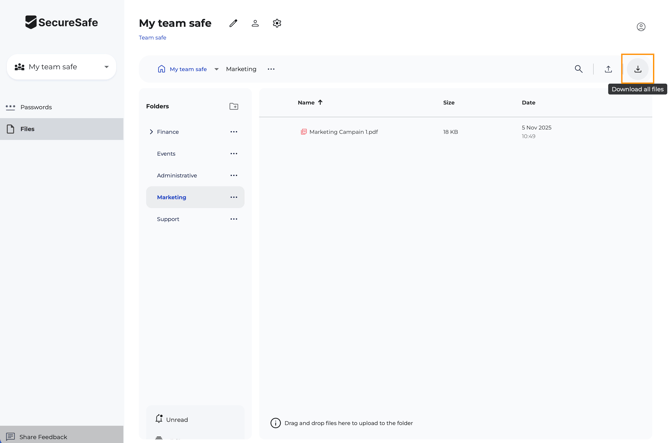This screenshot has height=443, width=670.
Task: Open more options for Support folder
Action: (234, 219)
